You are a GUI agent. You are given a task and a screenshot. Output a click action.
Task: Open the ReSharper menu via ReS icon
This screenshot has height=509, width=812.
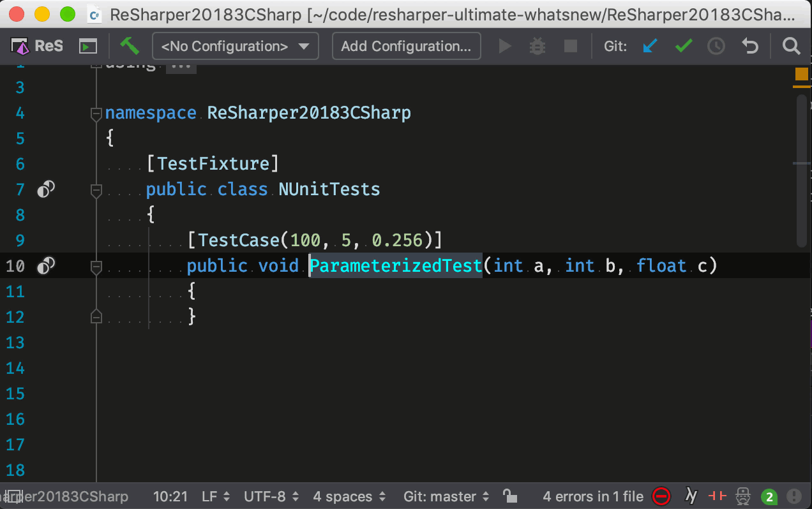[x=24, y=45]
